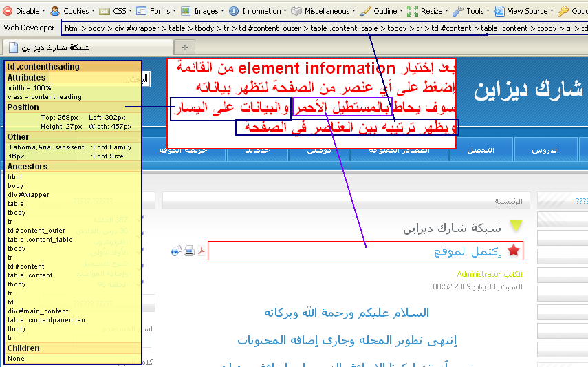588x367 pixels.
Task: Click the printer icon beside the article title
Action: 189,251
